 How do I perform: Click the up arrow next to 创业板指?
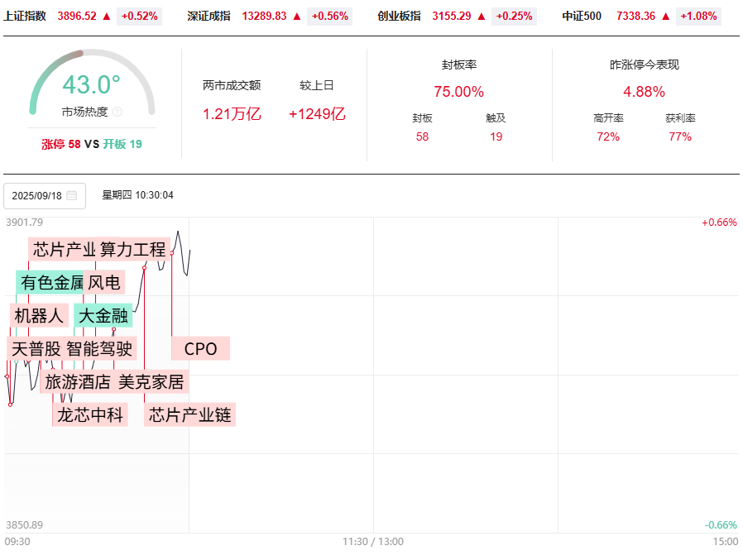(x=481, y=16)
